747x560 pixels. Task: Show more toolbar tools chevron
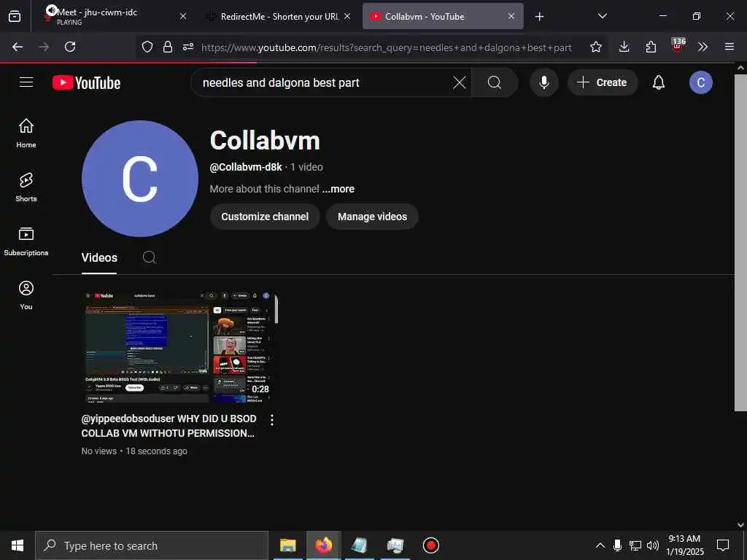pos(703,47)
